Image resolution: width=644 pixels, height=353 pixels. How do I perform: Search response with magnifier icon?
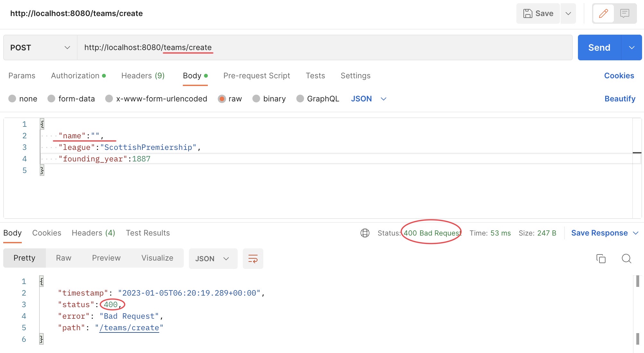click(x=626, y=259)
